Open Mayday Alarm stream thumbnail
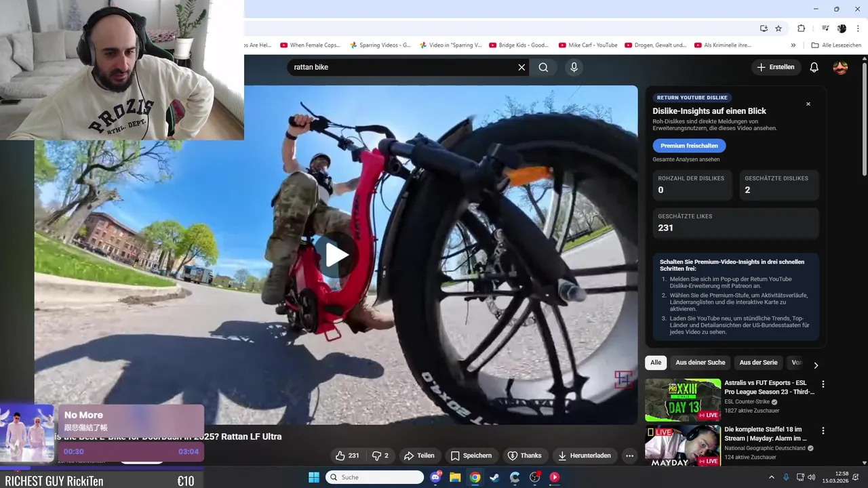 (683, 445)
